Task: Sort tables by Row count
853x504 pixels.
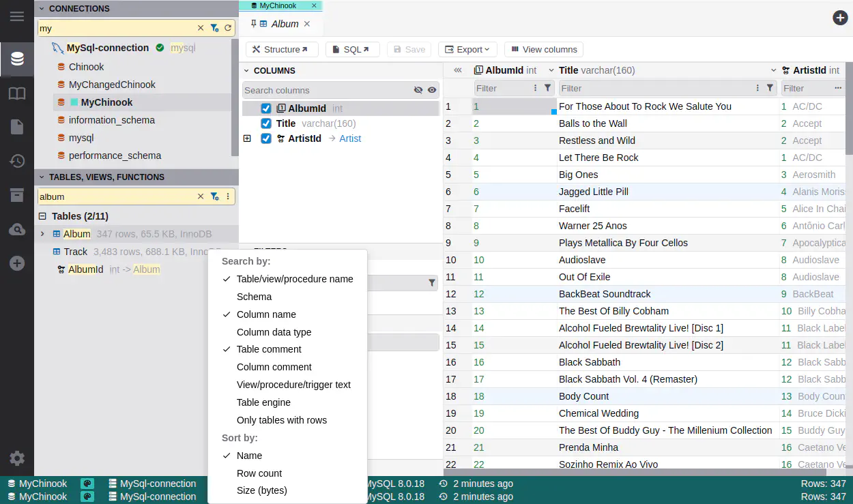Action: pos(259,473)
